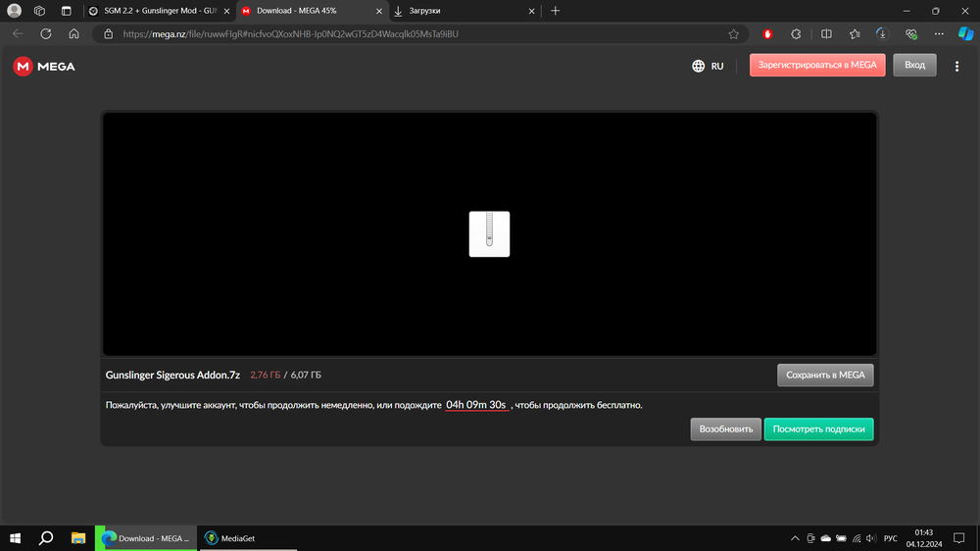Open the tab actions menu icon

(67, 11)
